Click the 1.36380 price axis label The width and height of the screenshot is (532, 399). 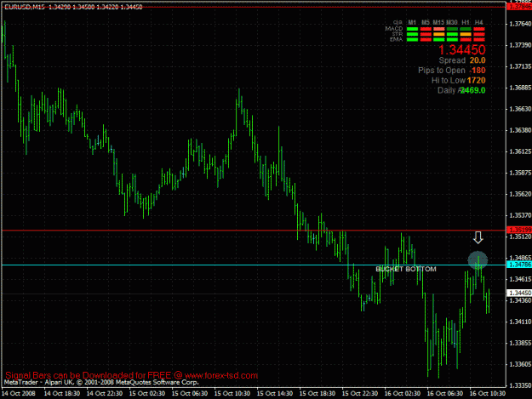click(520, 130)
